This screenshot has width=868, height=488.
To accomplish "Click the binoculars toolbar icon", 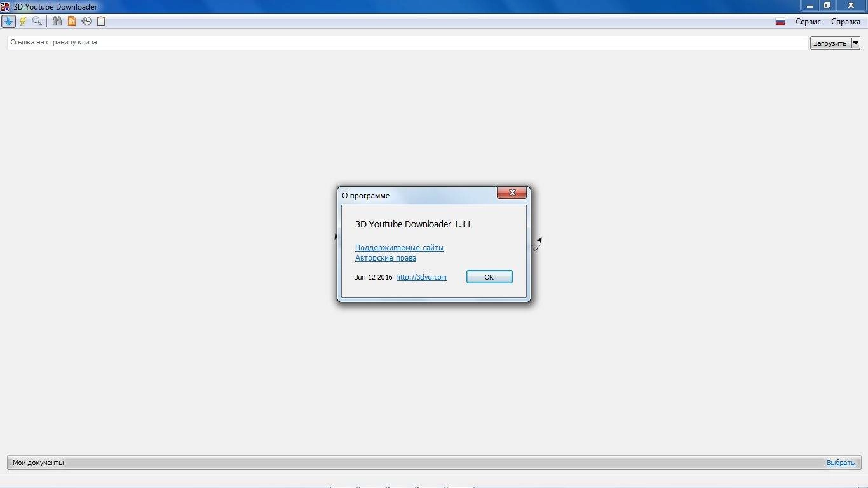I will [57, 21].
